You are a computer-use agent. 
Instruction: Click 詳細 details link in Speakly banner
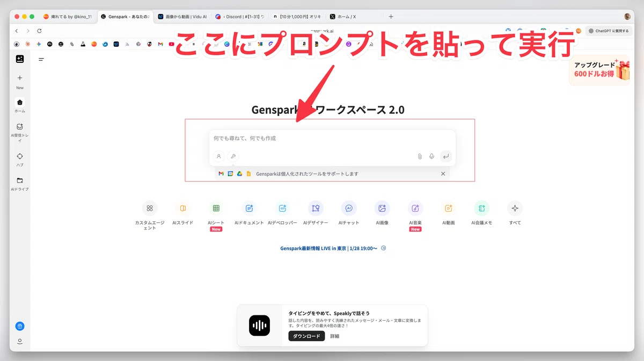[x=334, y=336]
